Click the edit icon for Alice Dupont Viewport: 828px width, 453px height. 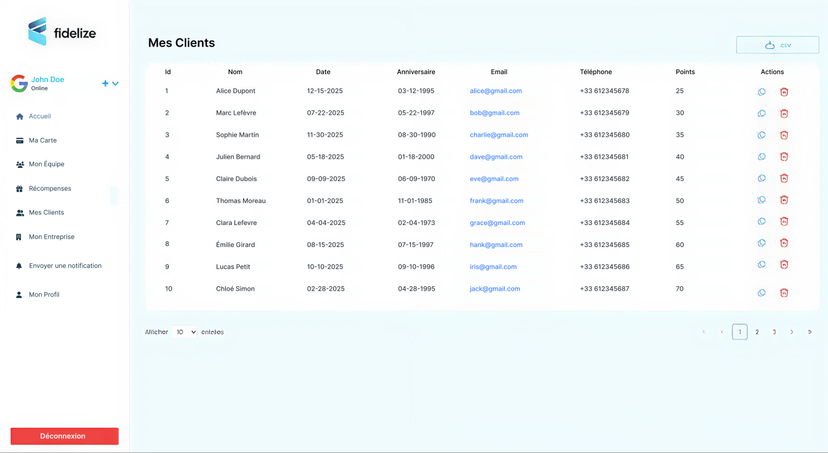coord(761,92)
